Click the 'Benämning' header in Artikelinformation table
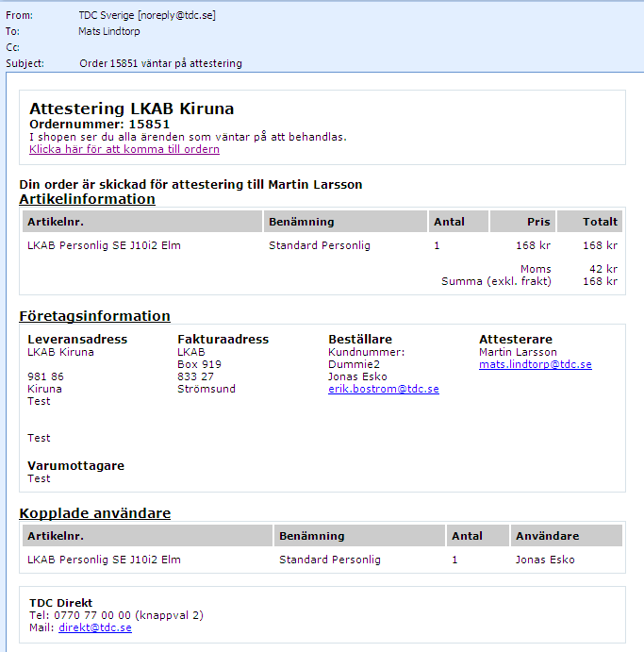The height and width of the screenshot is (652, 644). pos(345,221)
